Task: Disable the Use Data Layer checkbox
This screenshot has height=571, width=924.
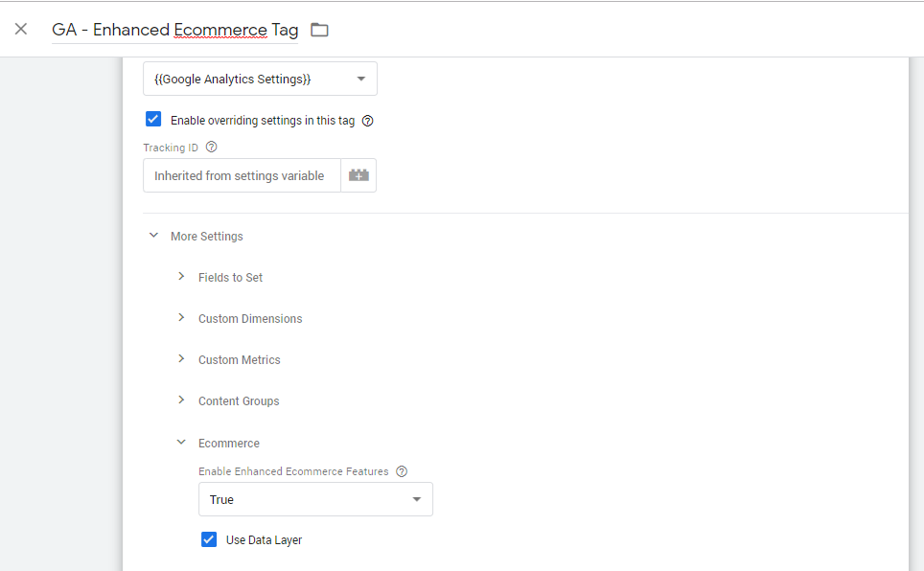Action: pos(209,539)
